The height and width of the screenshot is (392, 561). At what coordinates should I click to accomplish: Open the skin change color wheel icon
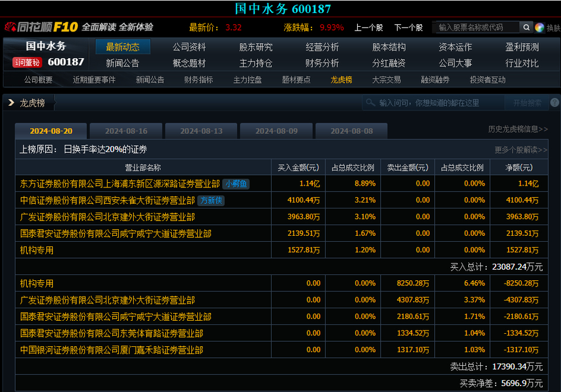pos(539,27)
